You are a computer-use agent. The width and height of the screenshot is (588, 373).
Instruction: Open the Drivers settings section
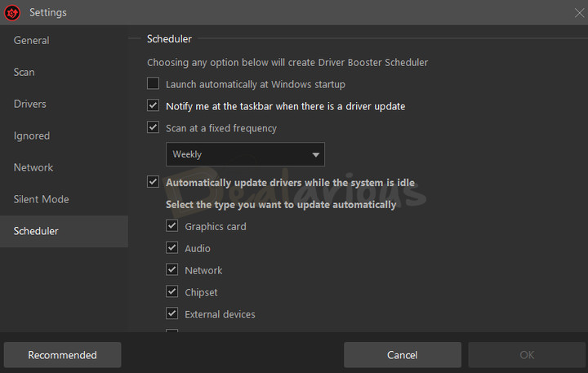[29, 104]
